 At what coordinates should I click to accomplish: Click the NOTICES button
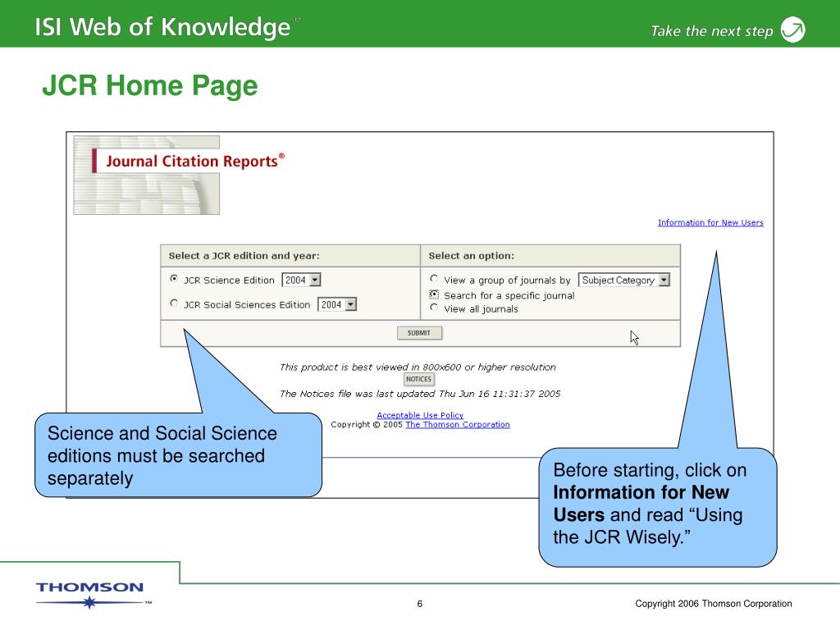click(418, 379)
